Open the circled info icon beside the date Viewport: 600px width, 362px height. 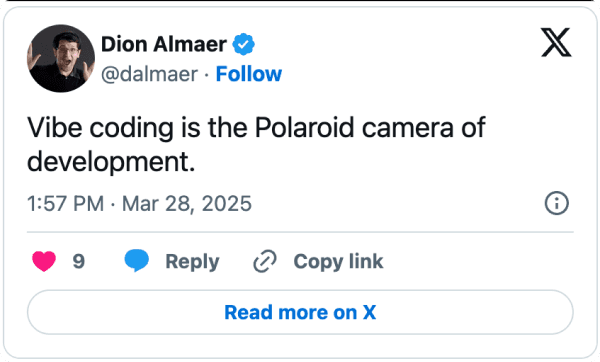click(x=557, y=203)
